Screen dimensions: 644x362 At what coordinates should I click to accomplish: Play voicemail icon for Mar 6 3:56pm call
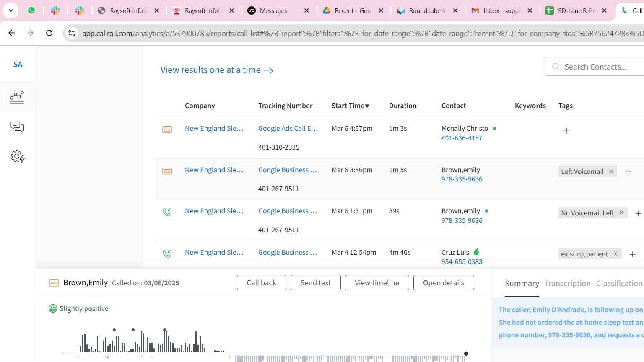[167, 171]
